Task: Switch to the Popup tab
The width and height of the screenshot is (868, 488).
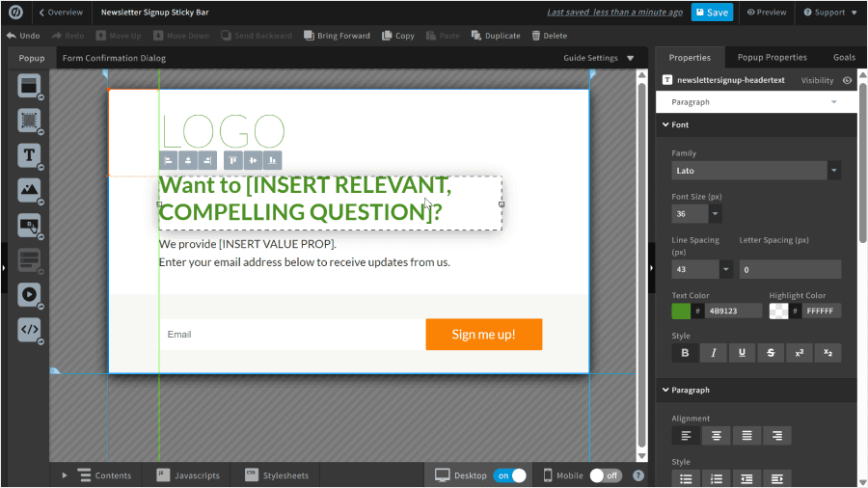Action: [32, 58]
